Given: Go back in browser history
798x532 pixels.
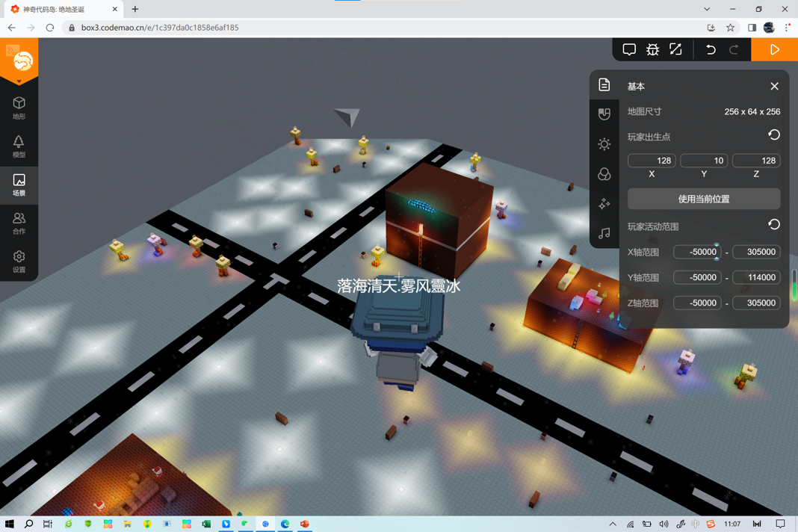Looking at the screenshot, I should tap(12, 28).
